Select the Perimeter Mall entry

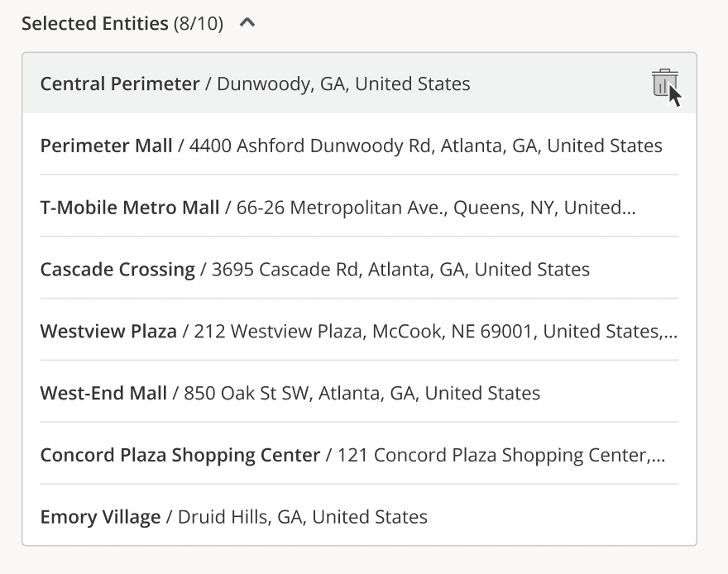(x=106, y=146)
